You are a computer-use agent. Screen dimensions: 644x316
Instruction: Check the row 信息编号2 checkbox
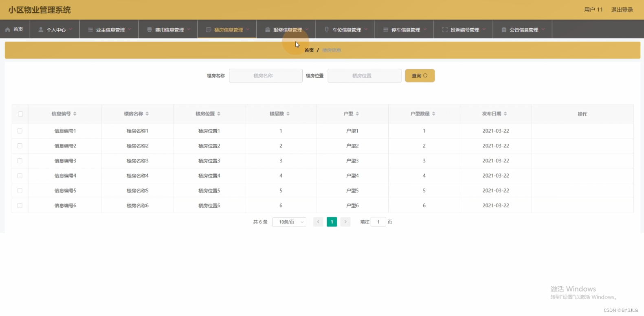coord(20,146)
